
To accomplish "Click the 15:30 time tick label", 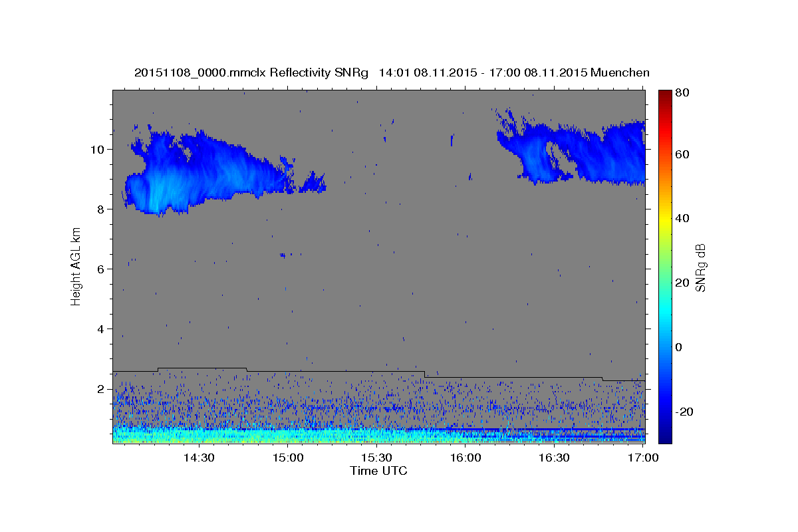I will [x=376, y=458].
